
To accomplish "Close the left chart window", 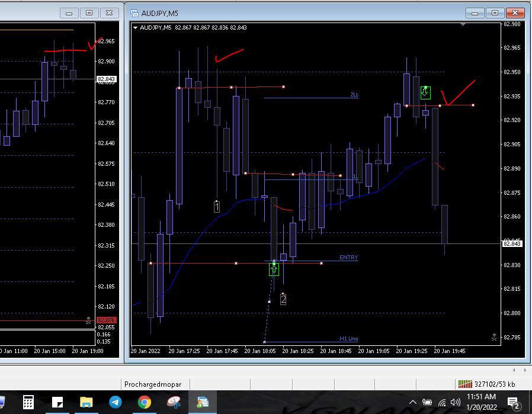I will pyautogui.click(x=109, y=13).
